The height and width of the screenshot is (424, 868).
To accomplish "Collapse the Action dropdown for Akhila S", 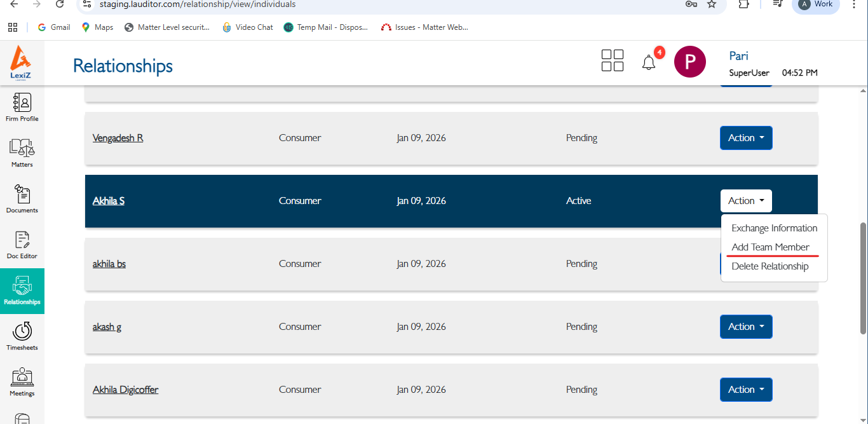I will tap(746, 201).
